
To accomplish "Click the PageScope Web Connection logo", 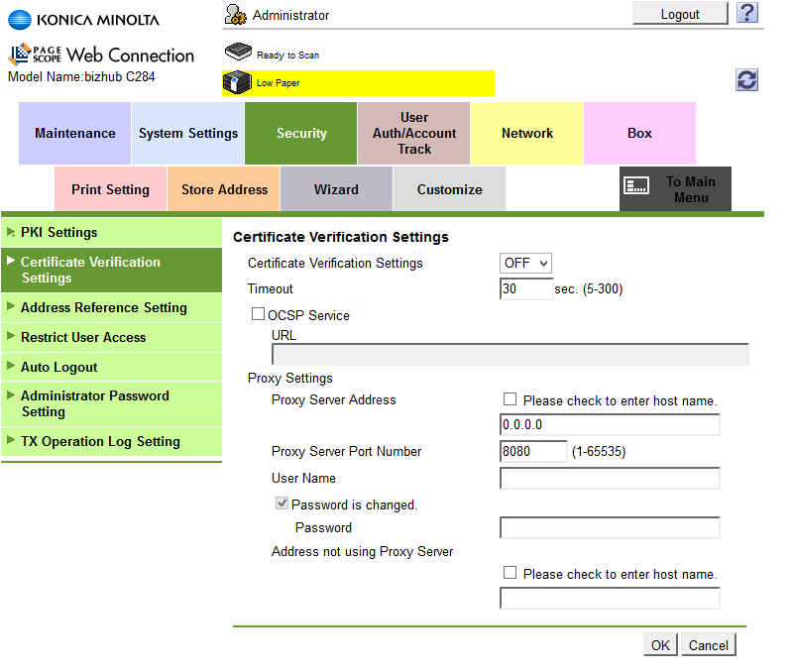I will tap(101, 55).
